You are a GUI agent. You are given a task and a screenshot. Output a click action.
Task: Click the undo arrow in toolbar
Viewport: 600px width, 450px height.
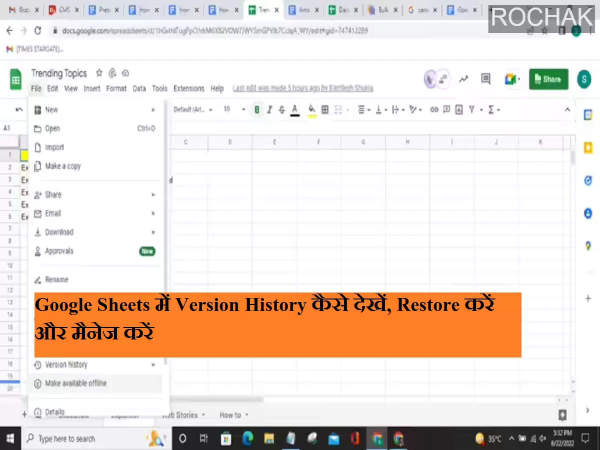(x=19, y=109)
